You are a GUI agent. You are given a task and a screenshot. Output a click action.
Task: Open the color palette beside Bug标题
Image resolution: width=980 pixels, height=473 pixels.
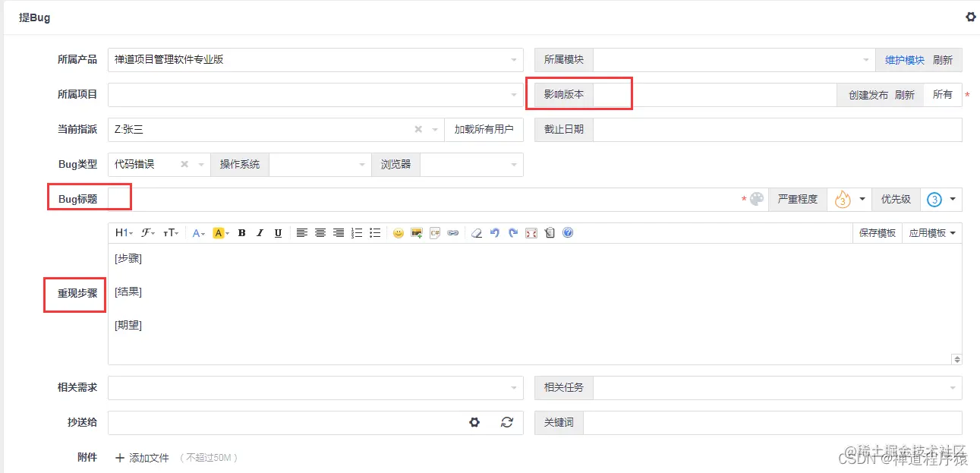pos(756,199)
